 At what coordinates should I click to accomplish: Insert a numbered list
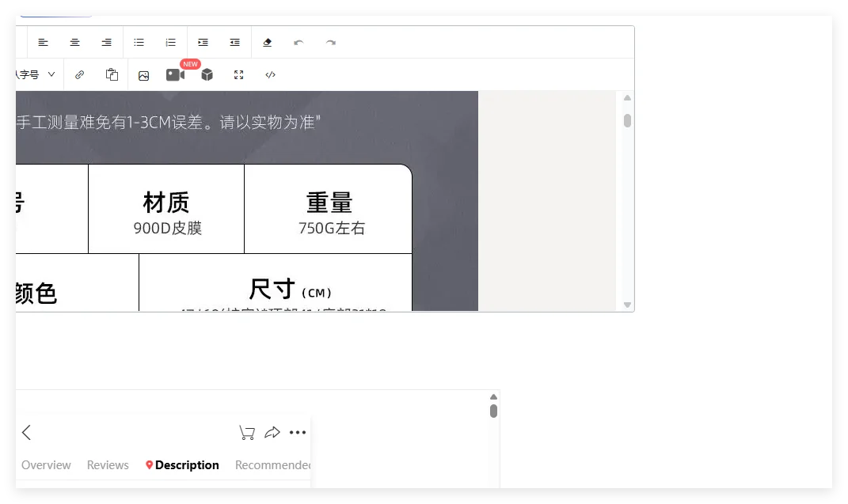coord(171,42)
